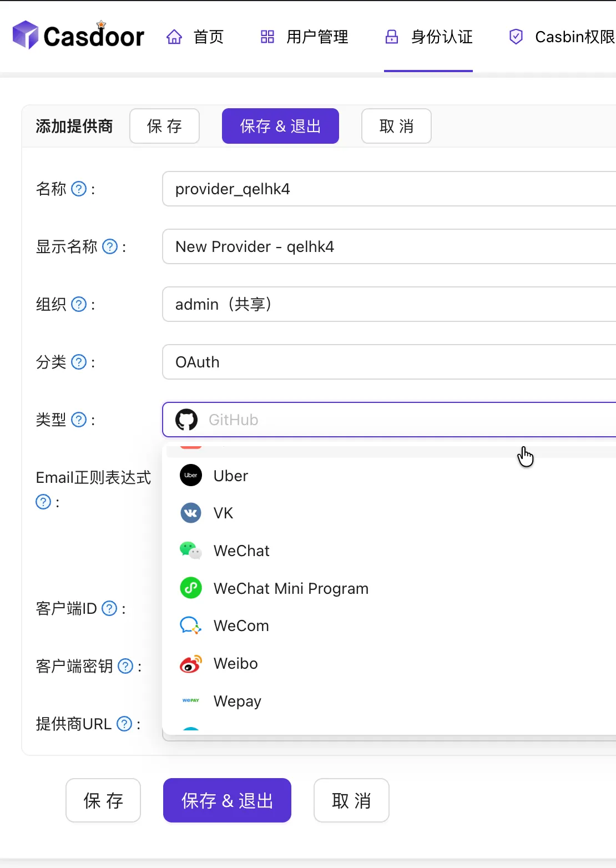Click the 名称 field containing provider_qelhk4
This screenshot has height=868, width=616.
pyautogui.click(x=388, y=189)
